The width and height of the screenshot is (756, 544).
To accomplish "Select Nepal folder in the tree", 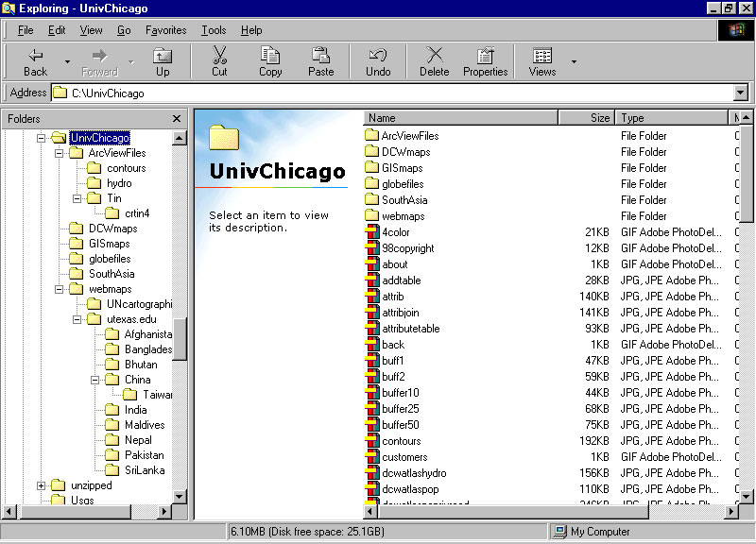I will tap(137, 440).
